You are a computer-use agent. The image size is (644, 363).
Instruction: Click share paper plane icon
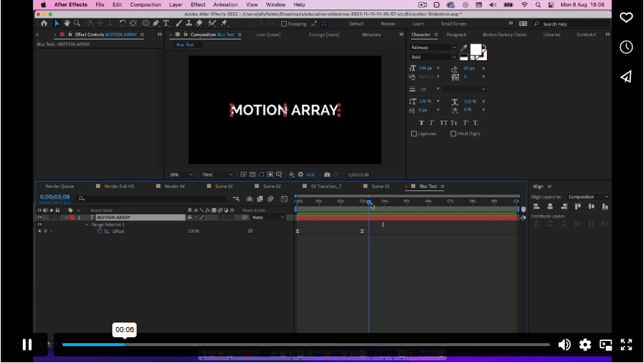tap(626, 76)
